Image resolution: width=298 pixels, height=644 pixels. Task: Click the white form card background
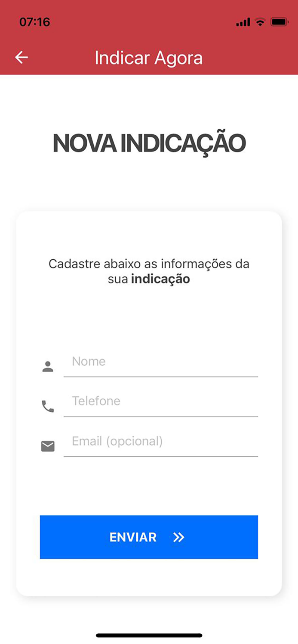point(149,575)
